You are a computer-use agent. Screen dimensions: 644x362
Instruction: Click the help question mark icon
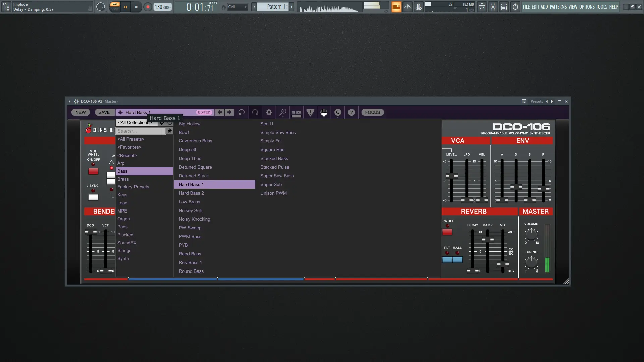351,112
